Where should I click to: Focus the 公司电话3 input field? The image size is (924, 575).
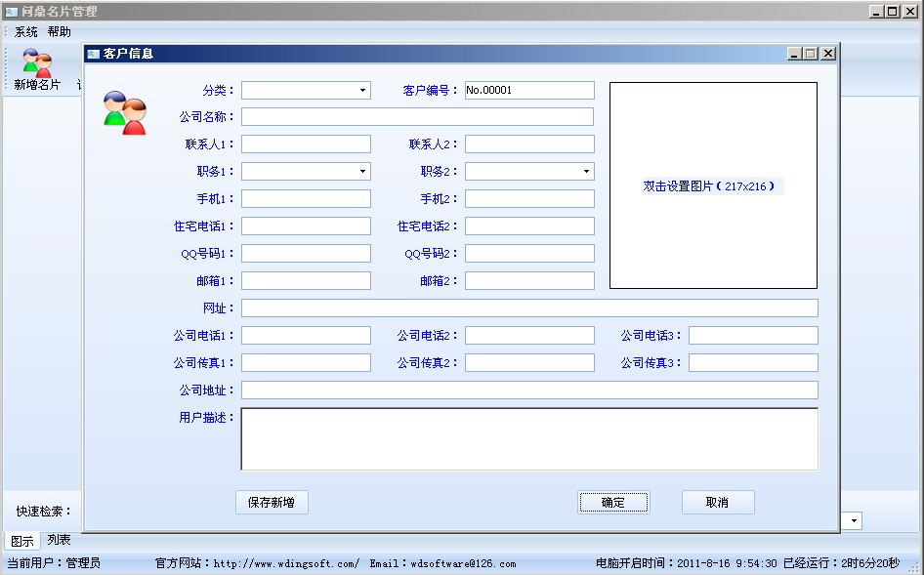tap(753, 335)
